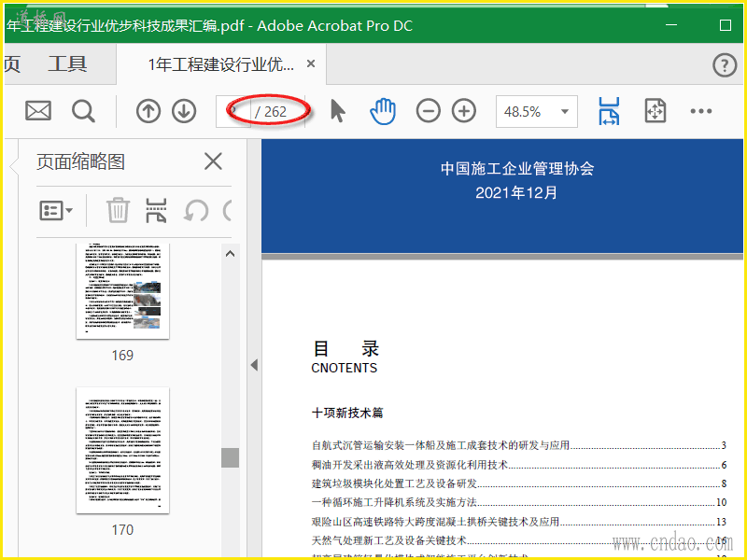This screenshot has width=747, height=560.
Task: Go to previous page with up arrow
Action: (148, 111)
